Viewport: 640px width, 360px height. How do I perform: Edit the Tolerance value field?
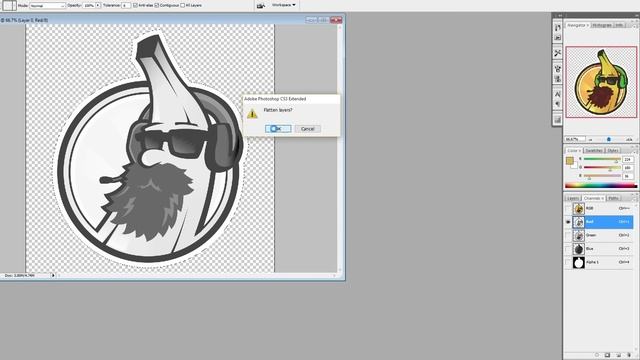126,6
